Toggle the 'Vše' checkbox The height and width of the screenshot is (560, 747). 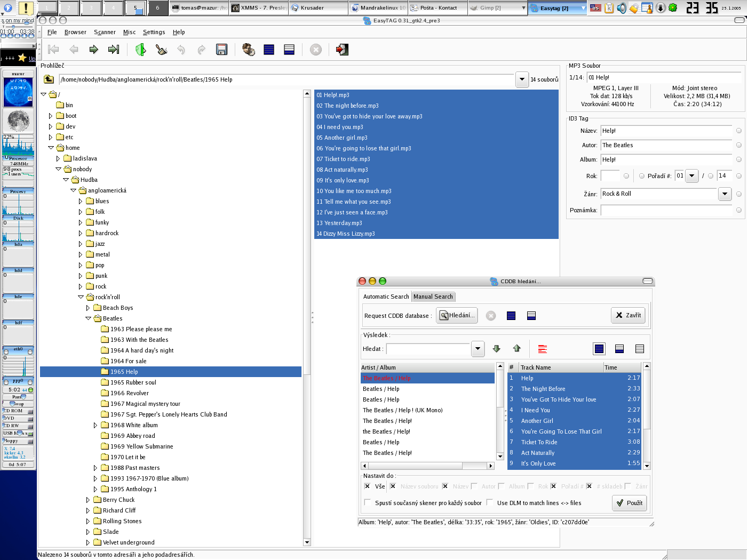(x=367, y=486)
